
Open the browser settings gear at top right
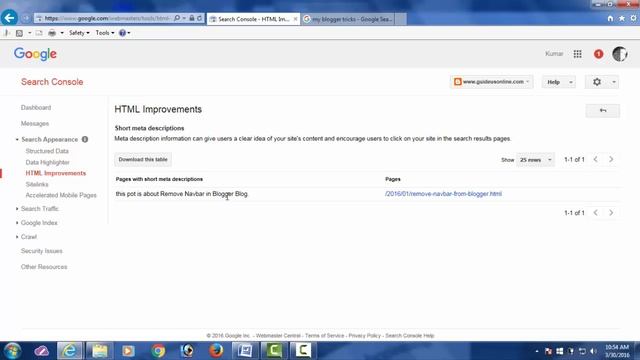pos(633,19)
